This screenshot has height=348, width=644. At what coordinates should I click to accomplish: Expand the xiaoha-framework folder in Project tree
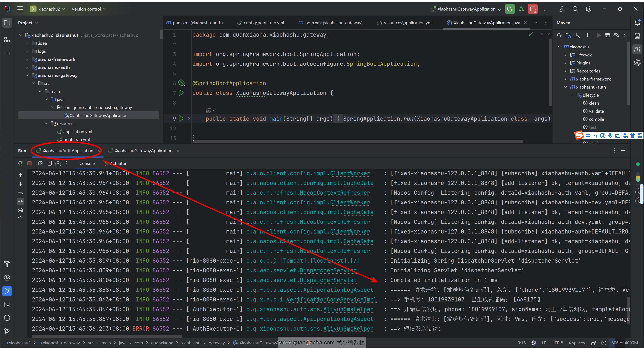(x=27, y=59)
